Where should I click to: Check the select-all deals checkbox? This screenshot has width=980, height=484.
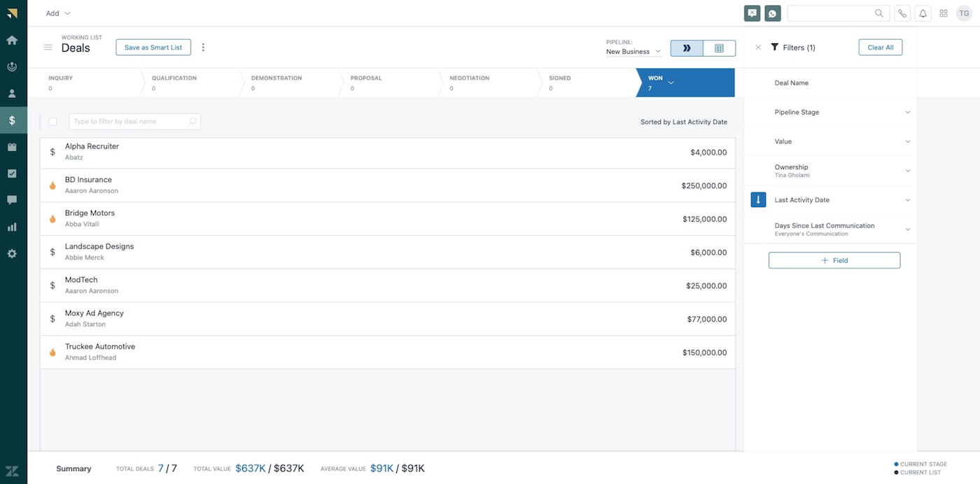coord(52,122)
